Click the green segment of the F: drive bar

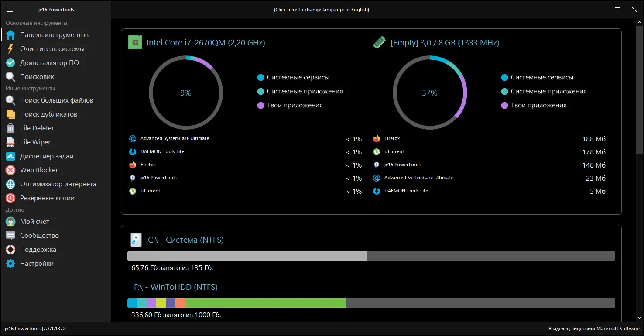point(265,303)
